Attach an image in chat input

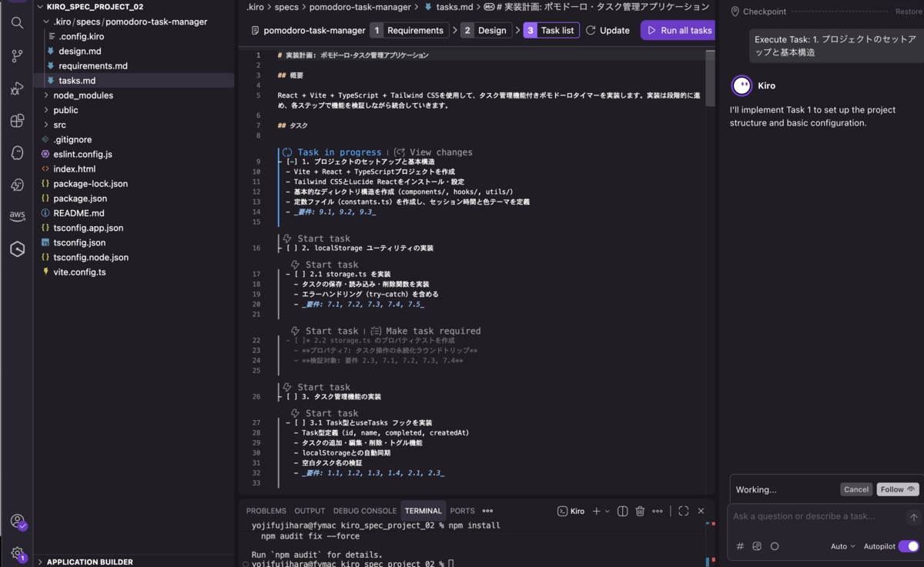tap(757, 546)
